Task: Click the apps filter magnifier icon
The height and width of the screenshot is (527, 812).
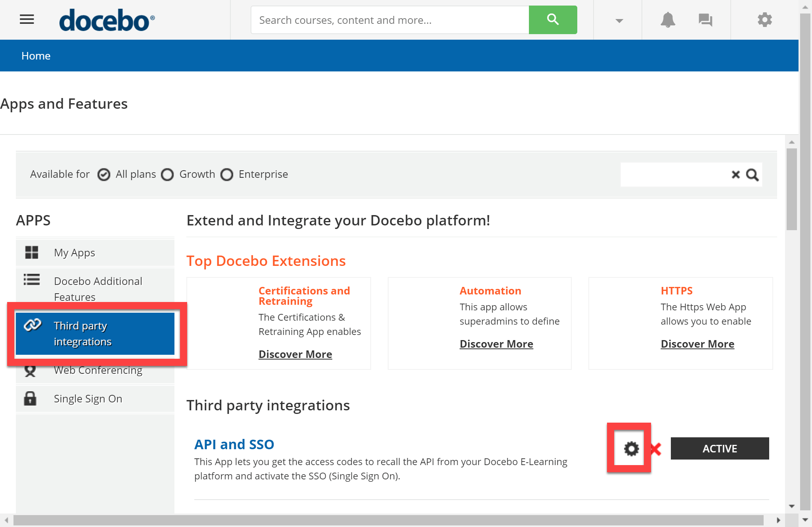Action: (x=752, y=175)
